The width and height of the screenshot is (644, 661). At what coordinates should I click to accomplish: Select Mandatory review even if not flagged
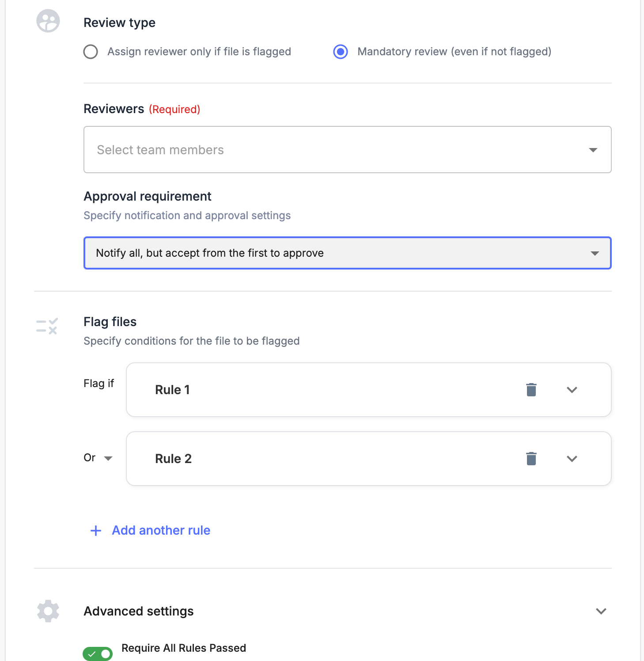point(340,52)
